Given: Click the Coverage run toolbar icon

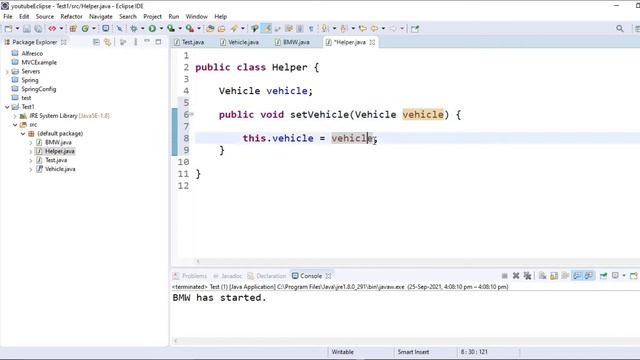Looking at the screenshot, I should [171, 29].
